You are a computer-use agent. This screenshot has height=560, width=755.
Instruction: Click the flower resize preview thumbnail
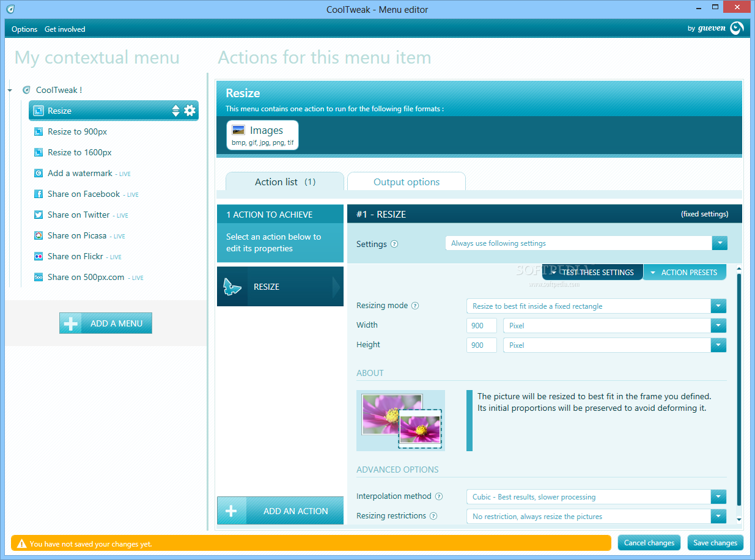point(401,421)
